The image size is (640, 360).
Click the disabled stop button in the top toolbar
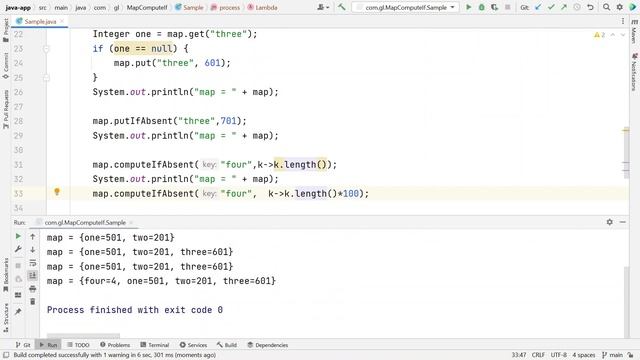[x=507, y=7]
